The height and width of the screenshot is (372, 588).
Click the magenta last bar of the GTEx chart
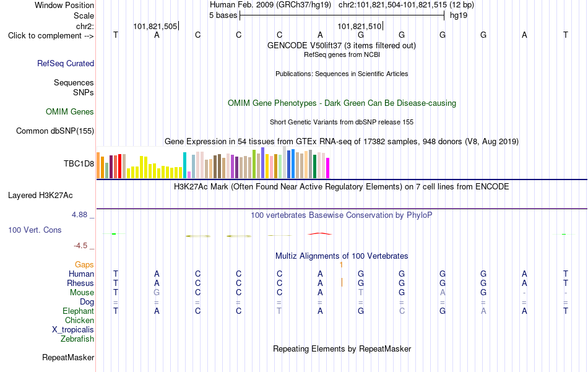coord(328,168)
